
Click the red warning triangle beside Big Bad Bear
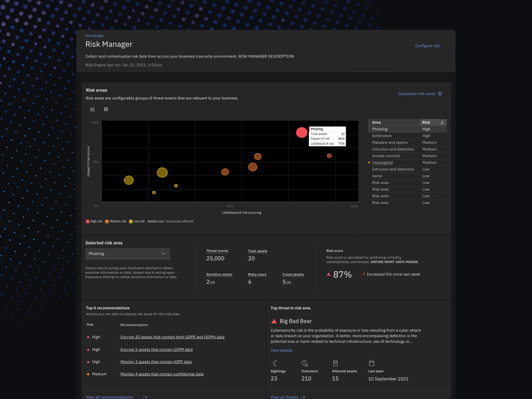273,321
